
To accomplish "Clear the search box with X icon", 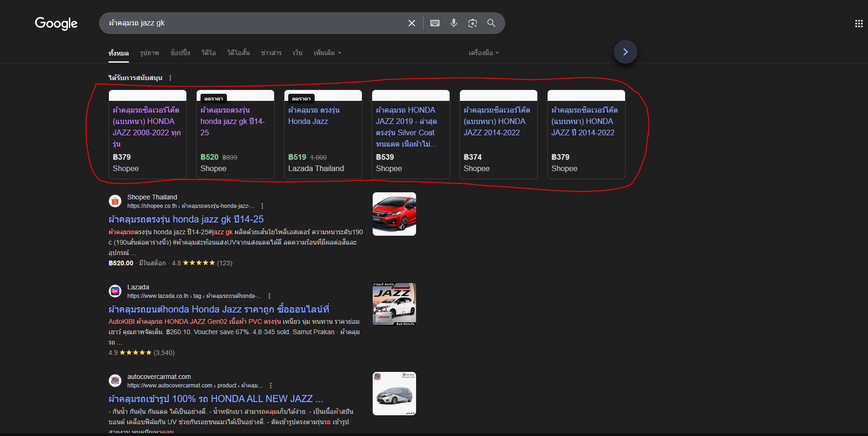I will point(412,23).
